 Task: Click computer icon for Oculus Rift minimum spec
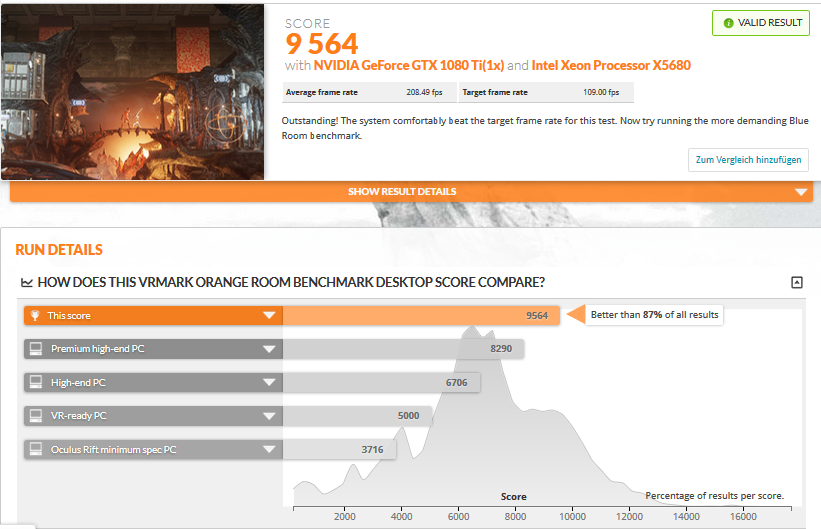(x=36, y=449)
